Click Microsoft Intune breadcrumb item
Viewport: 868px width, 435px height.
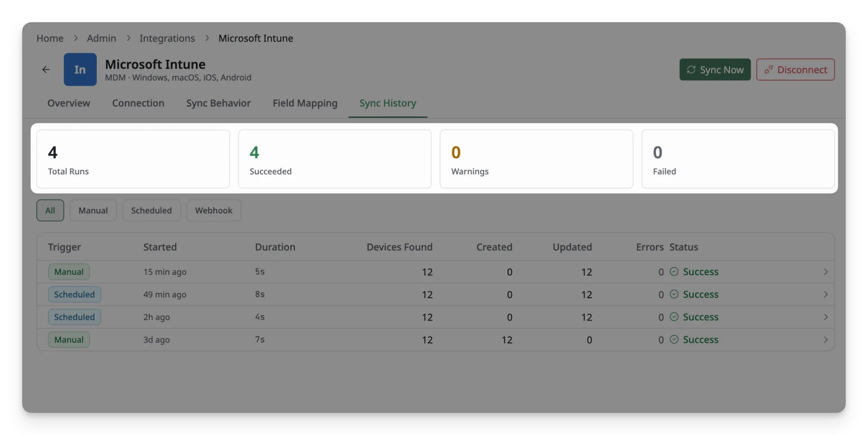pos(256,38)
